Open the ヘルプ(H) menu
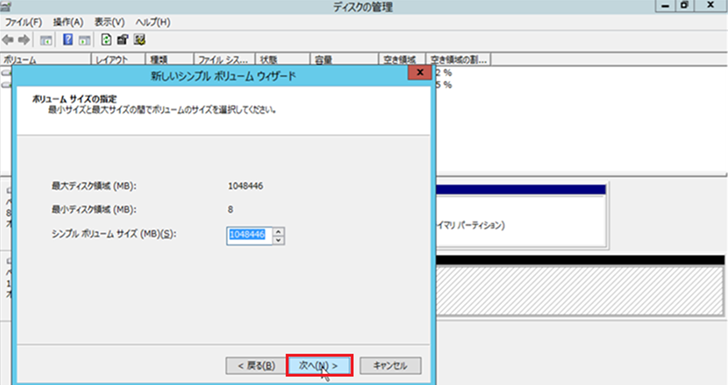 point(153,22)
